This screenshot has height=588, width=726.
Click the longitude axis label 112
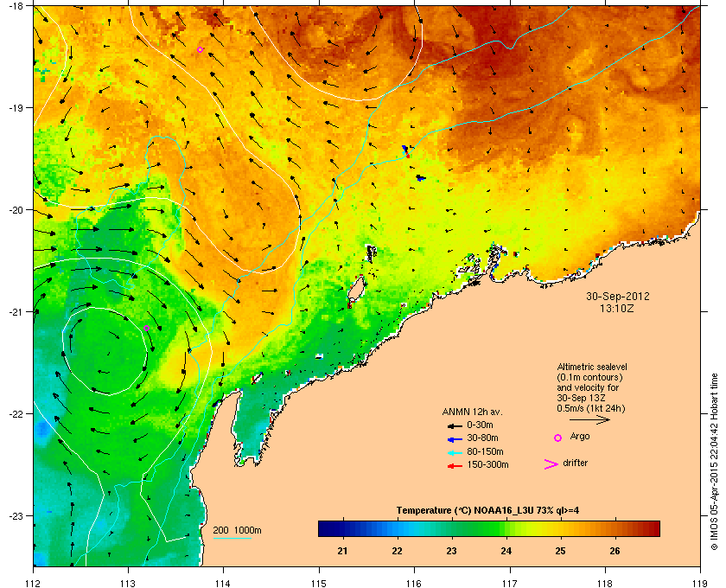33,584
